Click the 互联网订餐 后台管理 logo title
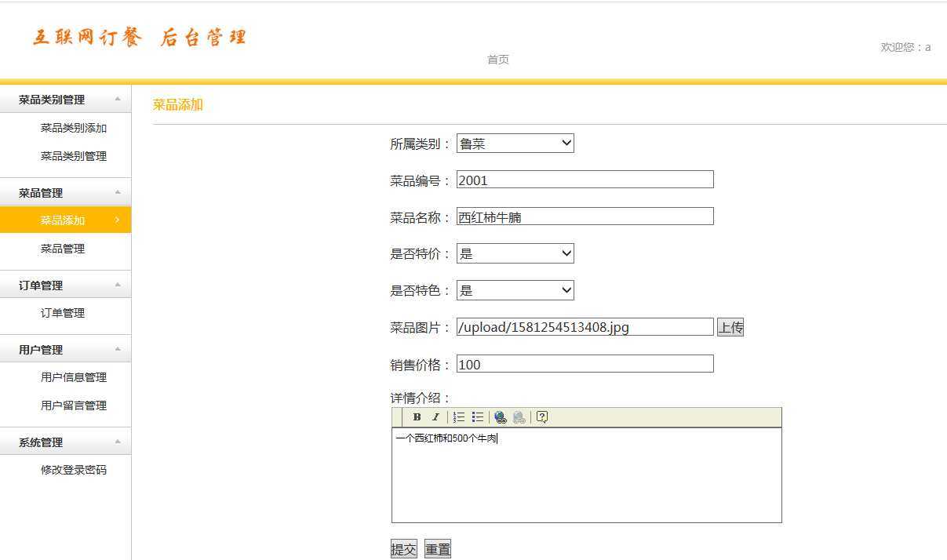The width and height of the screenshot is (947, 560). coord(140,37)
